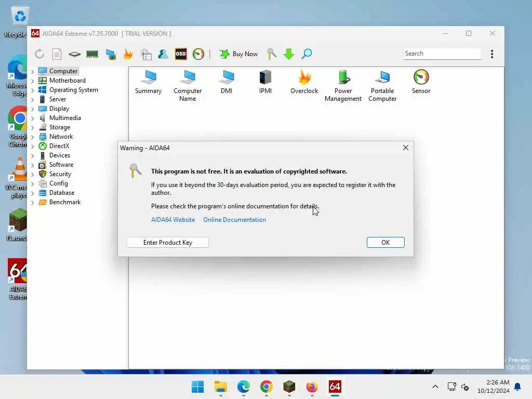The image size is (532, 399).
Task: Click OK in the Warning dialog
Action: tap(385, 242)
